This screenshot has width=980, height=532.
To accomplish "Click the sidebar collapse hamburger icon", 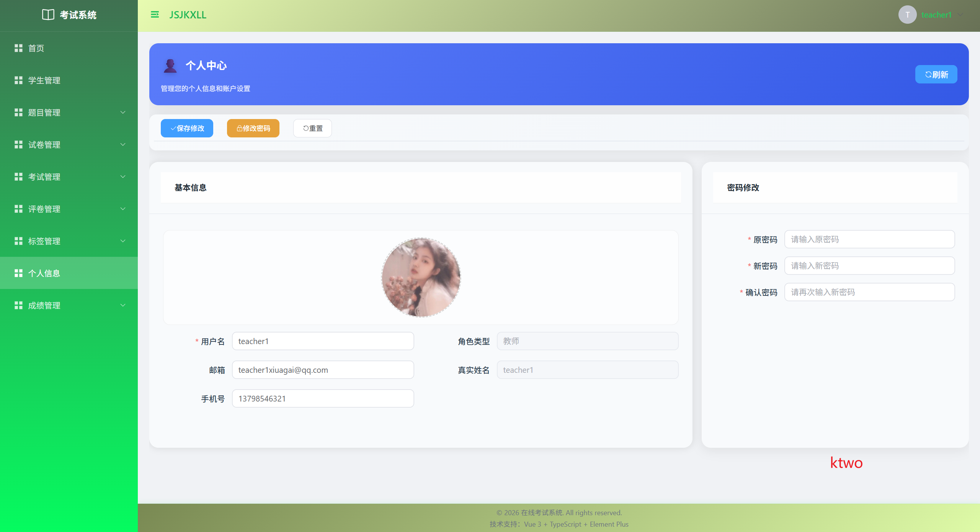I will [155, 15].
